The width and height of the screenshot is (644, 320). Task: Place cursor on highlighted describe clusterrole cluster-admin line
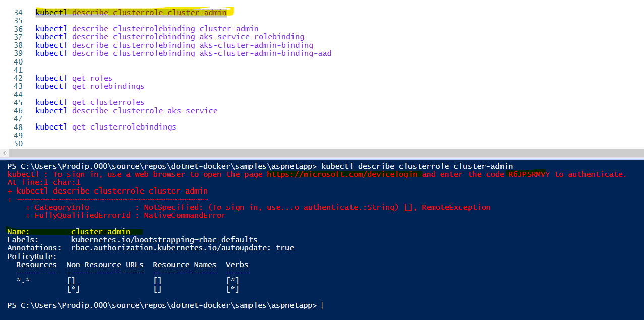point(131,12)
